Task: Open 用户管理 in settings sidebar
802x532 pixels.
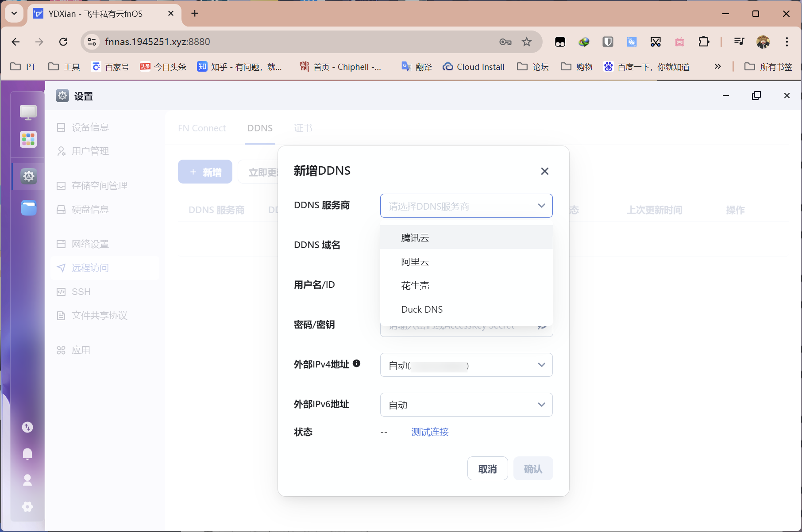Action: coord(105,151)
